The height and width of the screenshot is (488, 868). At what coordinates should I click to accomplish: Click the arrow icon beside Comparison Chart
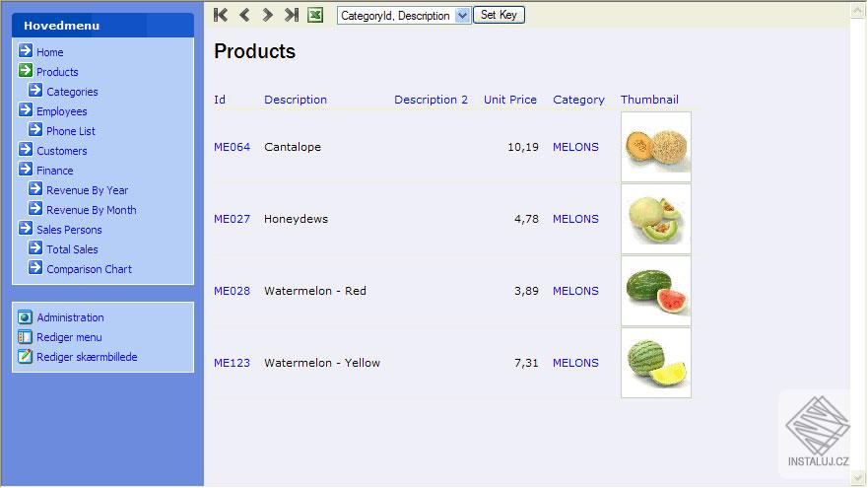tap(35, 268)
